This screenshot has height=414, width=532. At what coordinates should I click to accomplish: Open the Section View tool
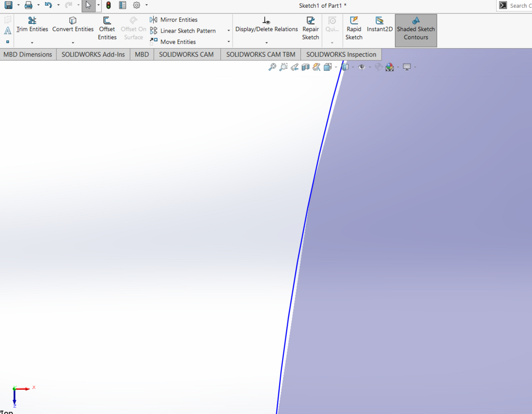[x=305, y=67]
